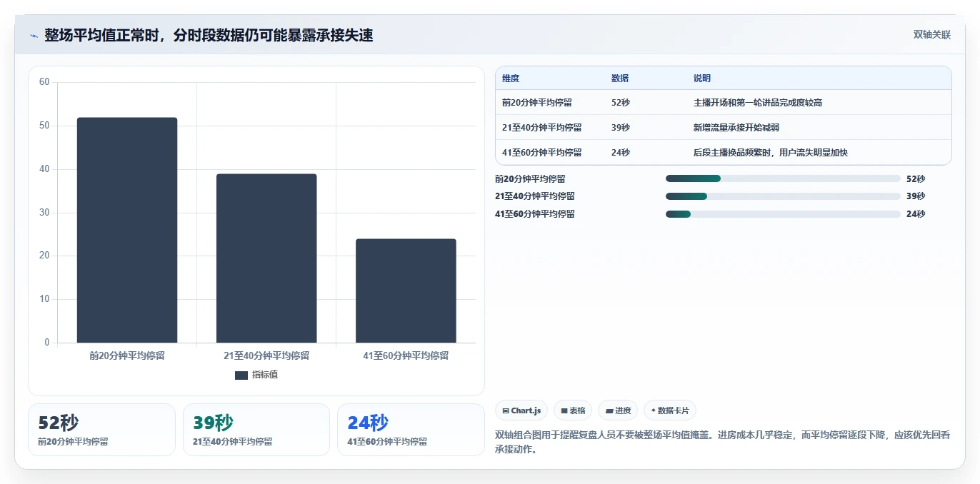The height and width of the screenshot is (484, 980).
Task: Click the 指标值 legend label
Action: pyautogui.click(x=264, y=375)
